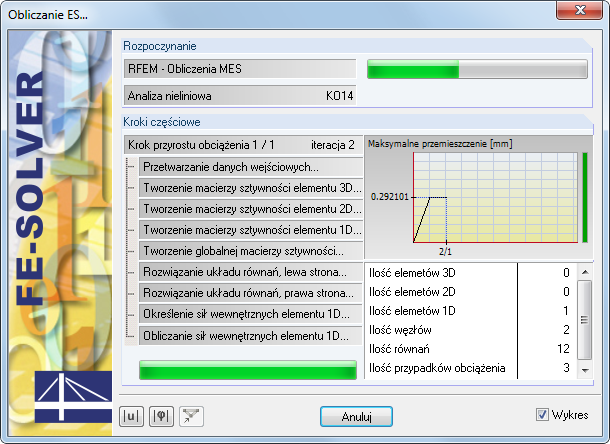Click the 'Rozpoczynanie' section header
610x444 pixels.
[160, 46]
